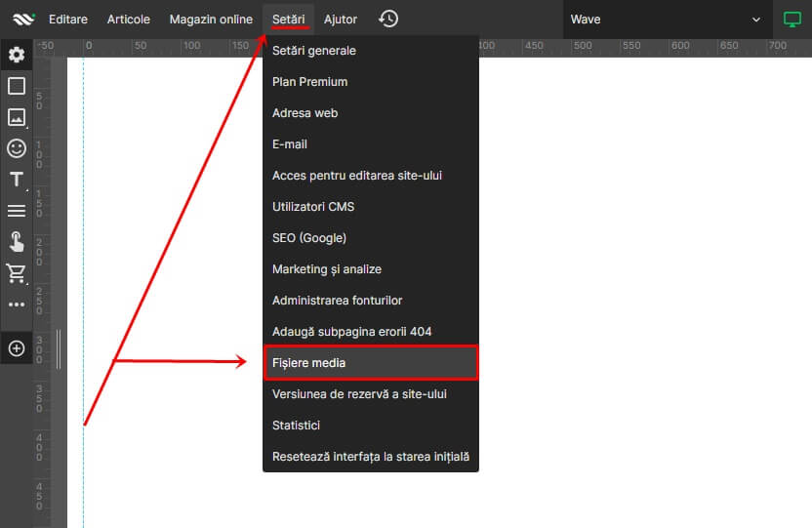Screen dimensions: 812x528
Task: Click the add element plus icon
Action: 17,348
